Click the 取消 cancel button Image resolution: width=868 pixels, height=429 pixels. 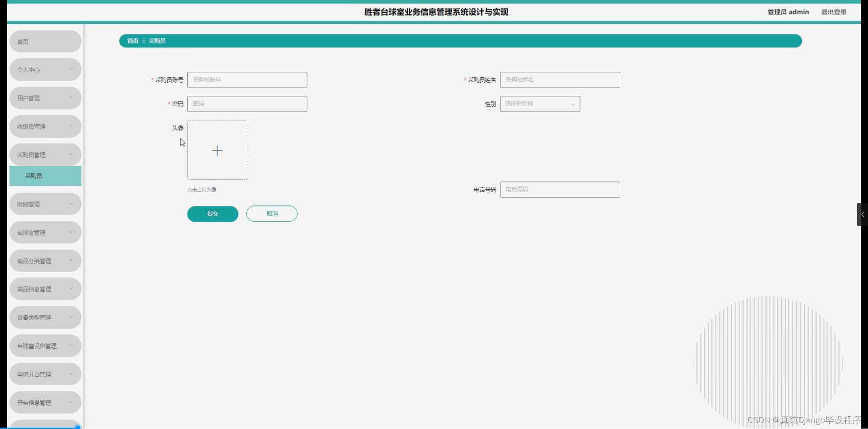point(271,214)
